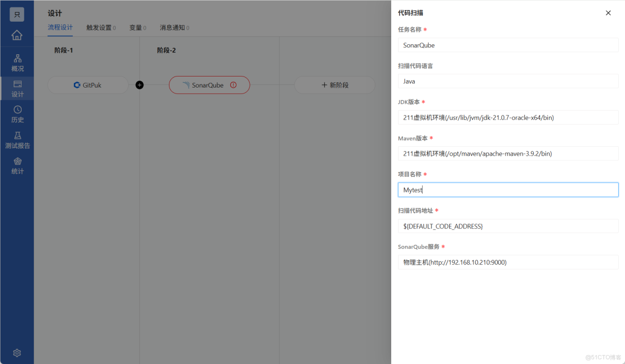
Task: Open the 扫描代码语言 Java language selector
Action: click(508, 81)
